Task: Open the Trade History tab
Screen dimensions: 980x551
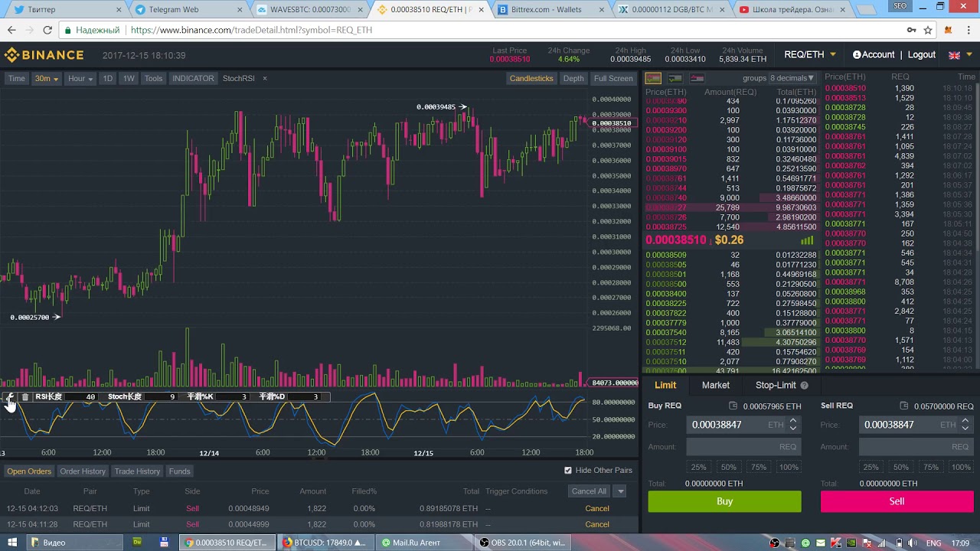Action: [x=137, y=471]
